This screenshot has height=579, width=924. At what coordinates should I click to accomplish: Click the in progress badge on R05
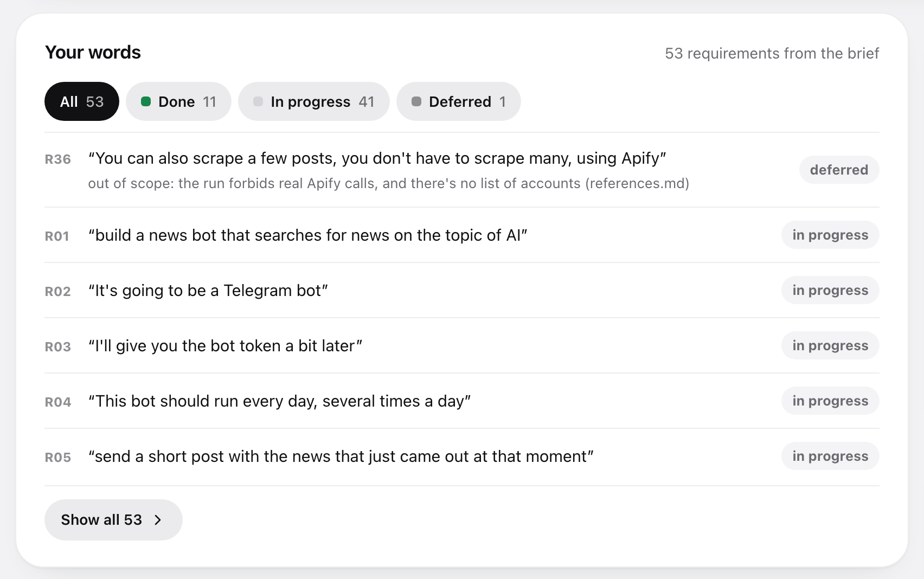click(x=830, y=456)
